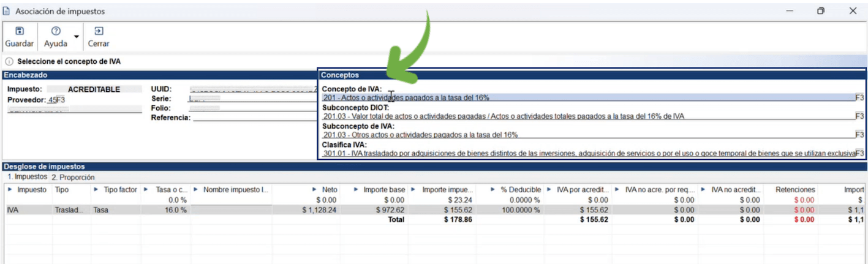Open the Impuesto column header arrow

[x=10, y=190]
